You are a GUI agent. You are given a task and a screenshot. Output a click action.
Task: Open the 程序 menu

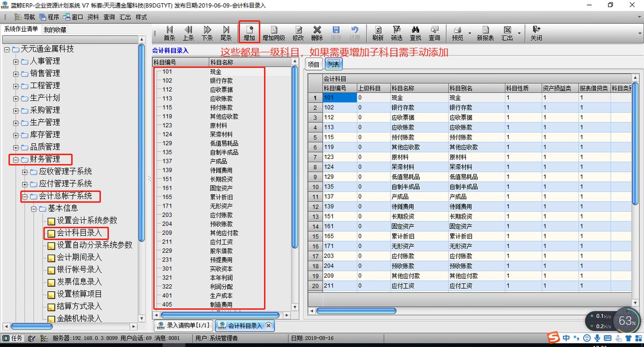click(x=49, y=17)
